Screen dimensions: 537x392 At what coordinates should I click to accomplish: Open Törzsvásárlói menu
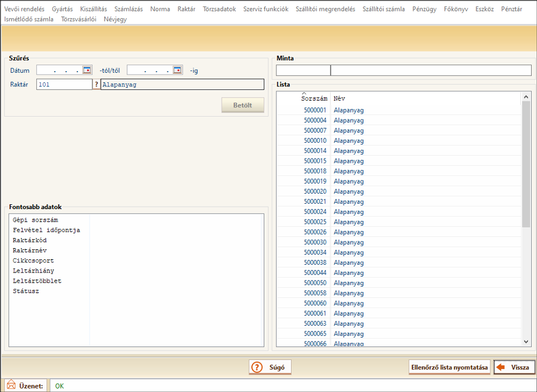point(79,20)
